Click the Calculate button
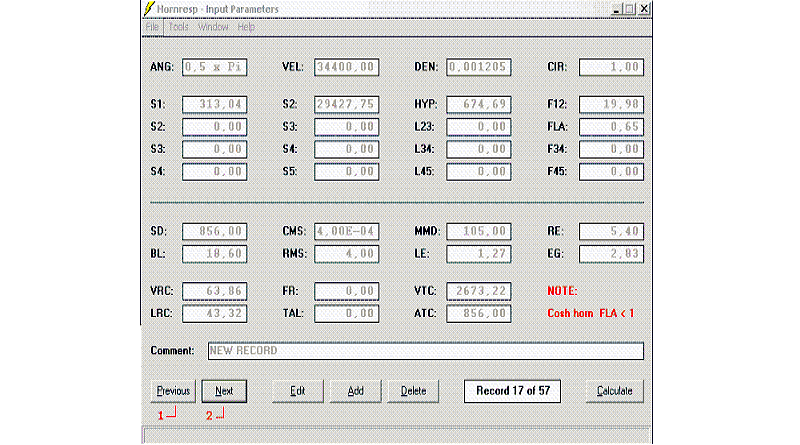Viewport: 800px width, 445px height. (x=615, y=391)
